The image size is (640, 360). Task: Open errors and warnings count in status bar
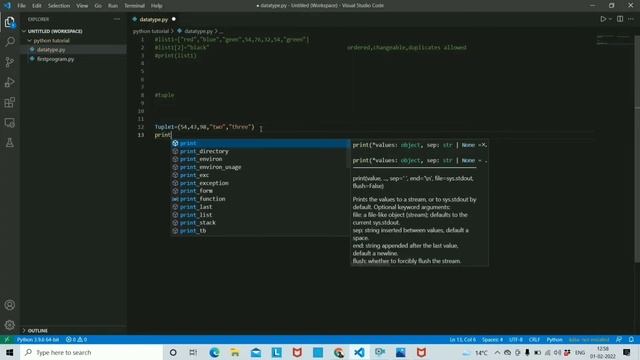pyautogui.click(x=76, y=340)
